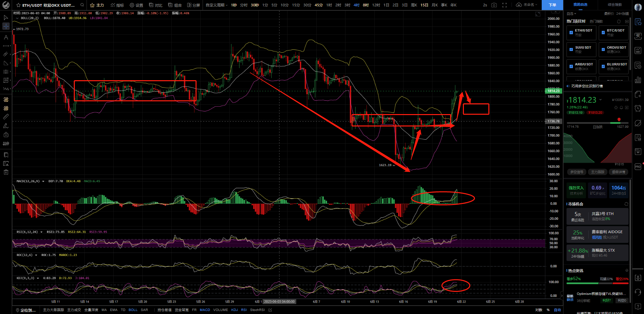Search for a trading pair
This screenshot has width=644, height=314.
point(82,5)
